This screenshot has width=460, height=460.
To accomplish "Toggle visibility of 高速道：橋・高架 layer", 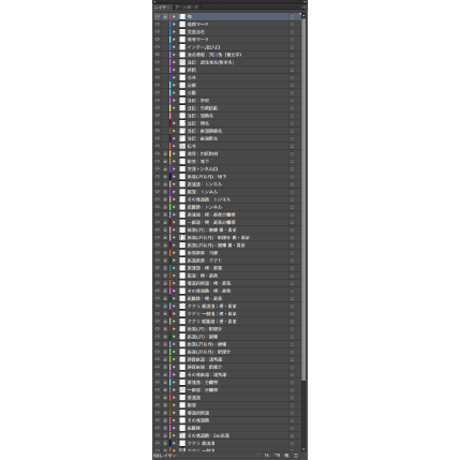I will 157,268.
